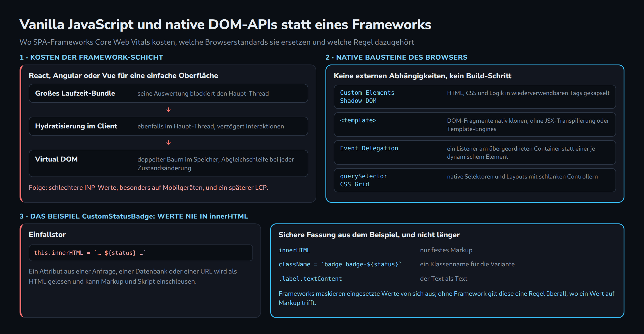The image size is (644, 334).
Task: Click 'der Text als Text'
Action: coord(444,278)
